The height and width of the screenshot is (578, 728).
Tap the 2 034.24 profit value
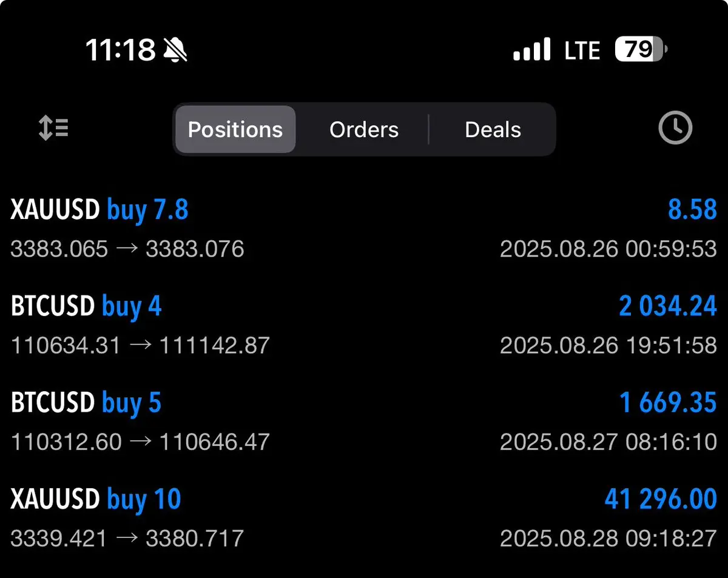point(668,306)
